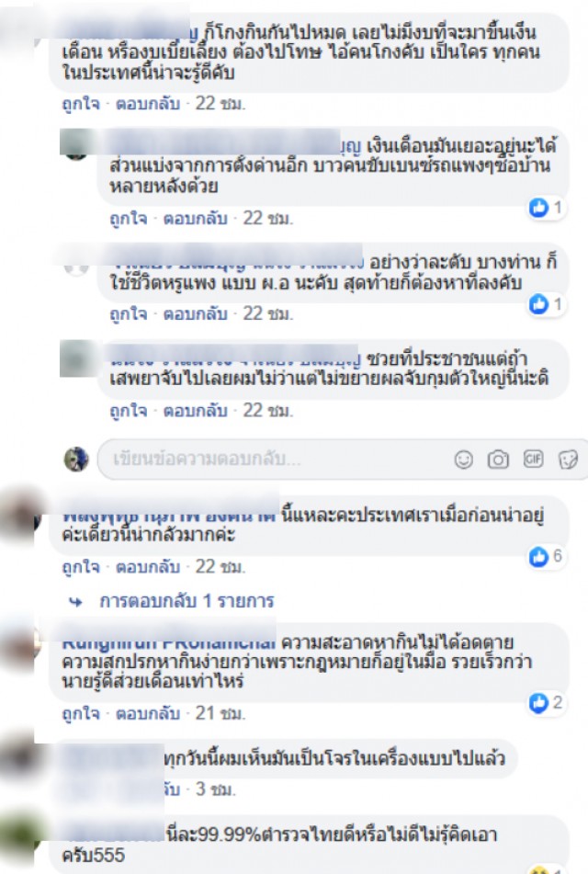Like the comment about ประเทศเราเมื่อก่อนน่าอยู่
This screenshot has width=588, height=874.
[81, 567]
